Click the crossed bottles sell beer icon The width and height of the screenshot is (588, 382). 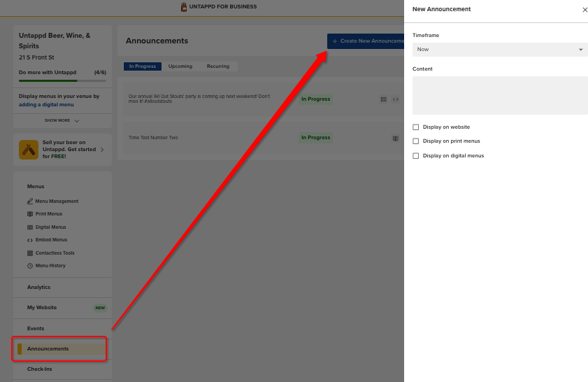pyautogui.click(x=29, y=150)
